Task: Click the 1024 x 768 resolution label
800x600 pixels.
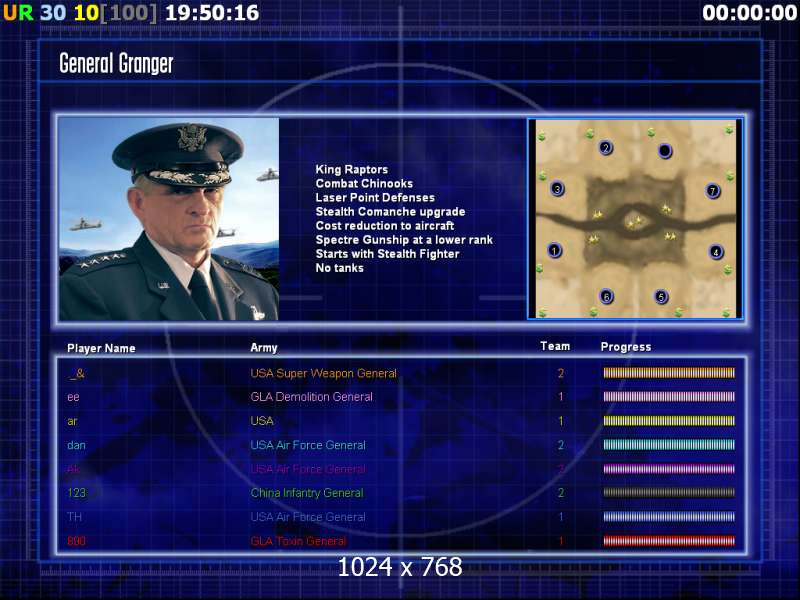Action: pos(400,567)
